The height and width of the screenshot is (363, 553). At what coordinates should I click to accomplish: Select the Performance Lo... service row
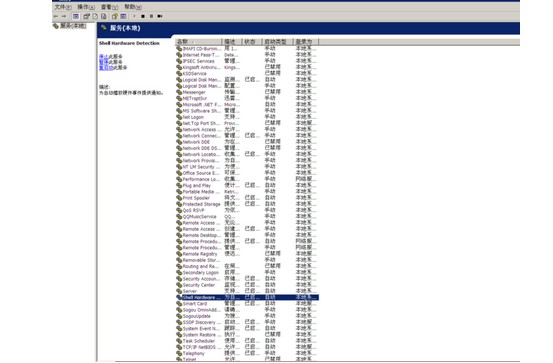click(247, 179)
